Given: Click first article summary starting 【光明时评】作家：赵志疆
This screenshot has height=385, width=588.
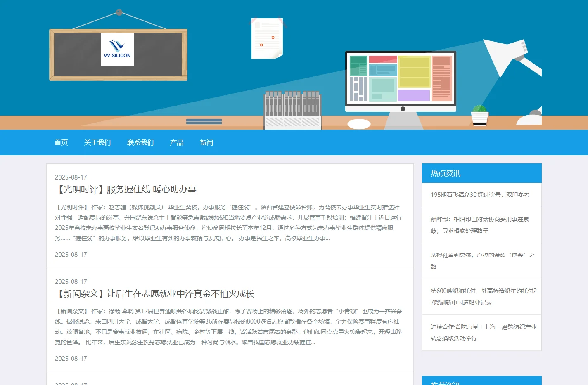Looking at the screenshot, I should point(228,223).
